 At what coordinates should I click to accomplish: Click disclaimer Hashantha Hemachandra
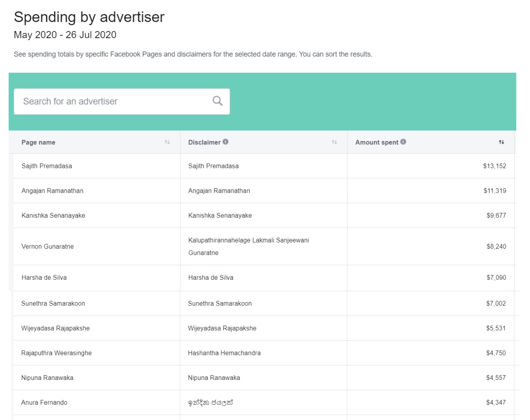[224, 353]
